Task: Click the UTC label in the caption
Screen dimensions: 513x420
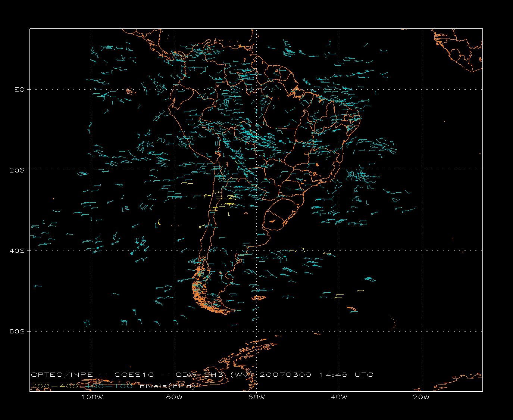Action: point(364,374)
